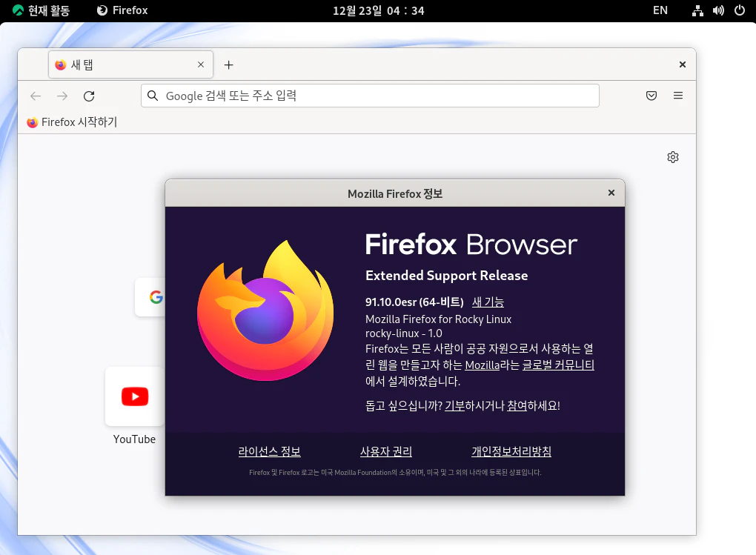This screenshot has width=756, height=555.
Task: Open the hamburger application menu
Action: [x=678, y=96]
